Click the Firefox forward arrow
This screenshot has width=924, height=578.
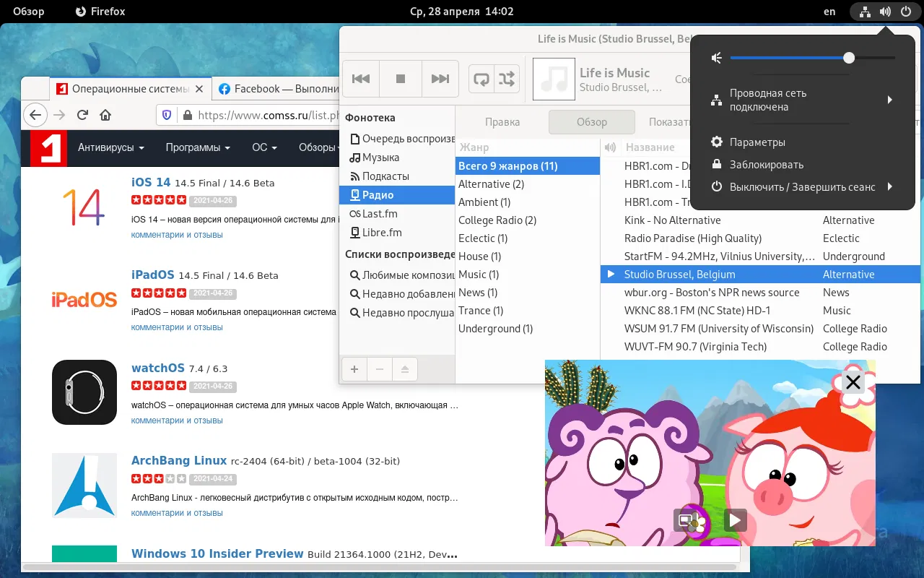59,115
